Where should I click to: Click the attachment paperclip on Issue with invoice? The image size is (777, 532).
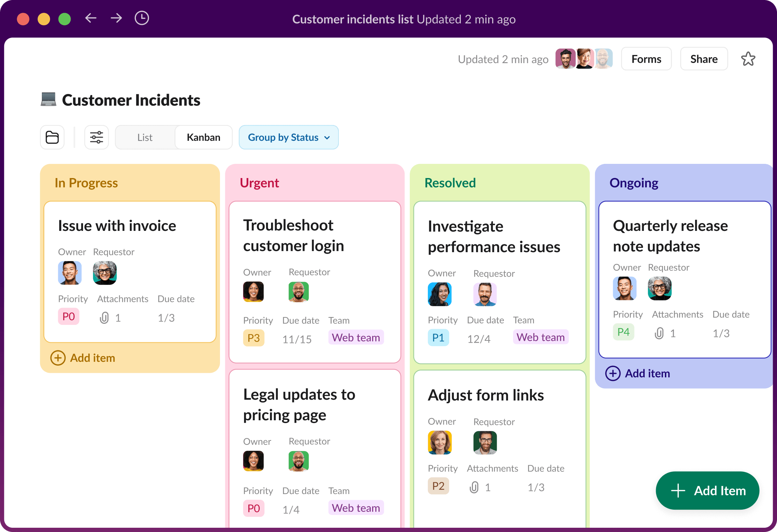[104, 317]
